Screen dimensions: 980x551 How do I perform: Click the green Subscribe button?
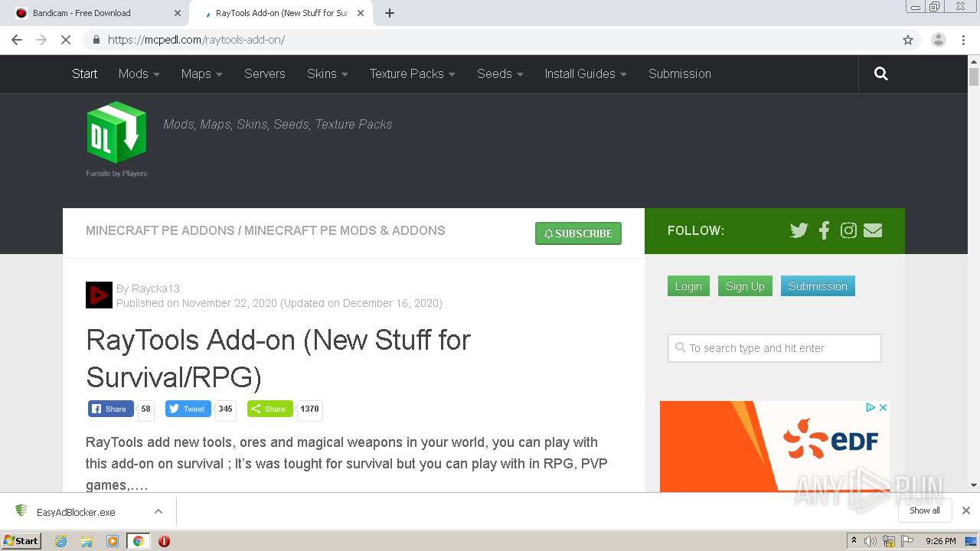578,233
